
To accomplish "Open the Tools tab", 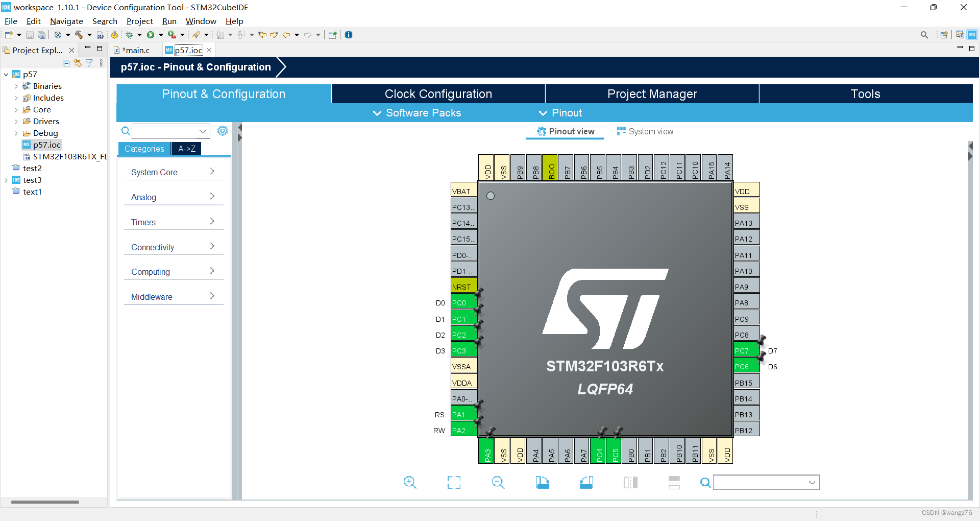I will pyautogui.click(x=866, y=94).
